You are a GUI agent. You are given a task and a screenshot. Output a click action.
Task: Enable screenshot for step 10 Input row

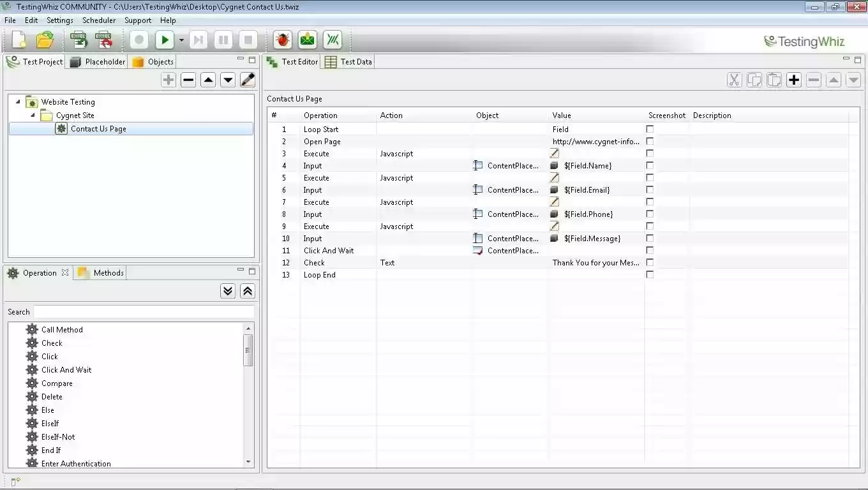[650, 238]
